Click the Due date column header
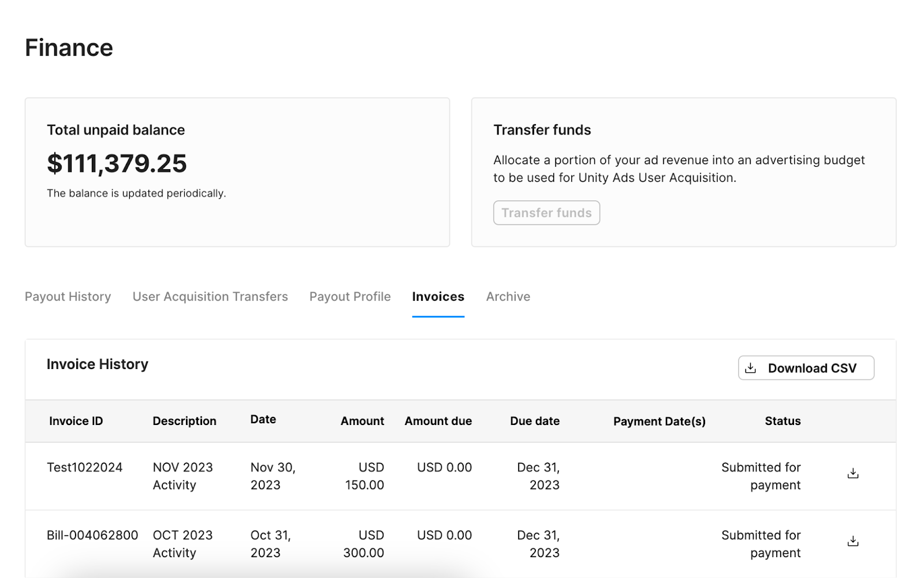 pyautogui.click(x=534, y=422)
